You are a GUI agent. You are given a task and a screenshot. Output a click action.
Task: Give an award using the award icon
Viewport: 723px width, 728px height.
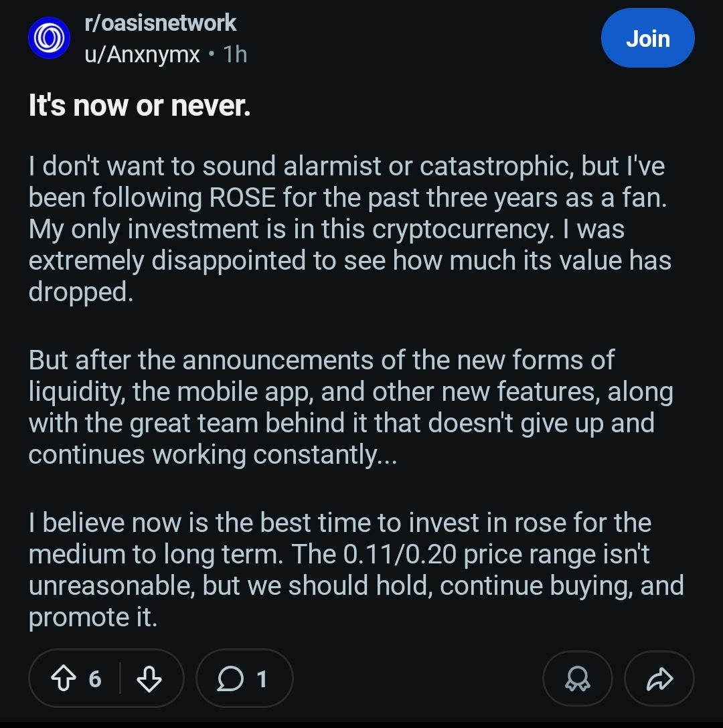point(577,679)
